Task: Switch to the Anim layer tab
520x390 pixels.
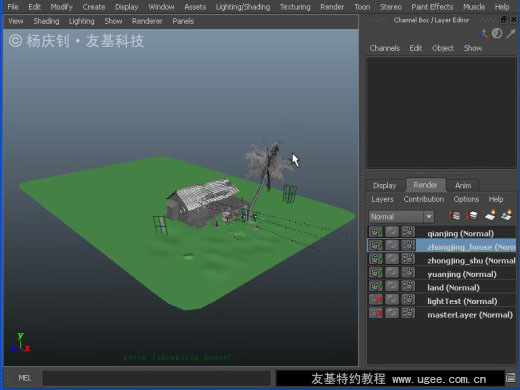Action: point(463,186)
